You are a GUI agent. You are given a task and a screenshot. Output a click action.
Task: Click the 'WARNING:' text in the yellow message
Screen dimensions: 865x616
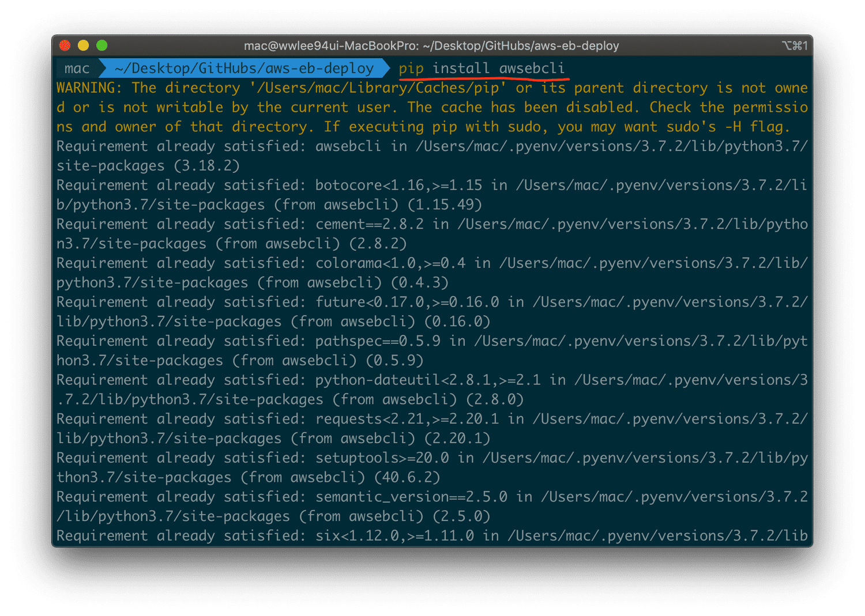tap(89, 88)
